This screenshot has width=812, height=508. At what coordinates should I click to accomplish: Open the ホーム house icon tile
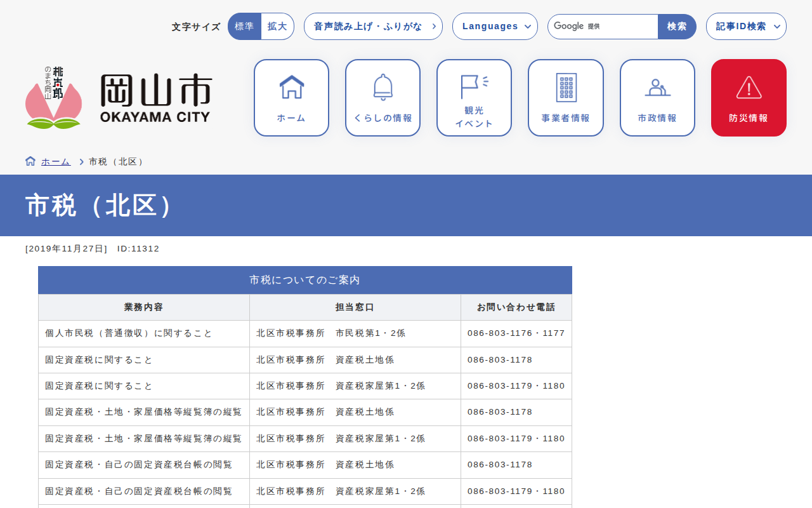pyautogui.click(x=291, y=98)
